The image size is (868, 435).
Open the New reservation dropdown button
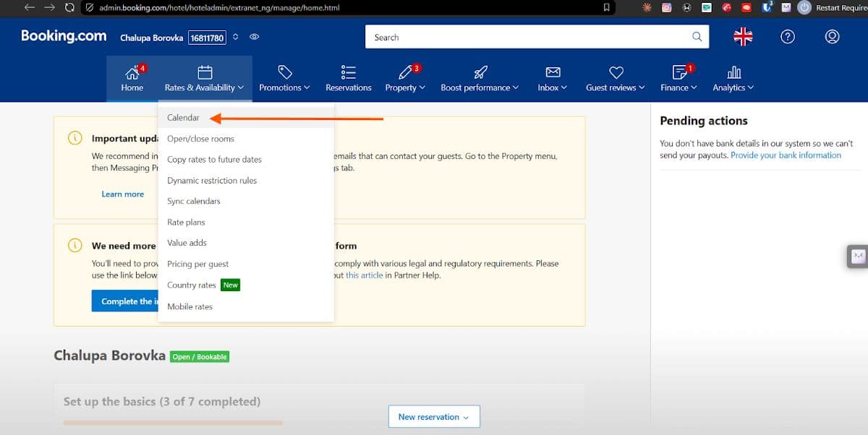(x=434, y=417)
